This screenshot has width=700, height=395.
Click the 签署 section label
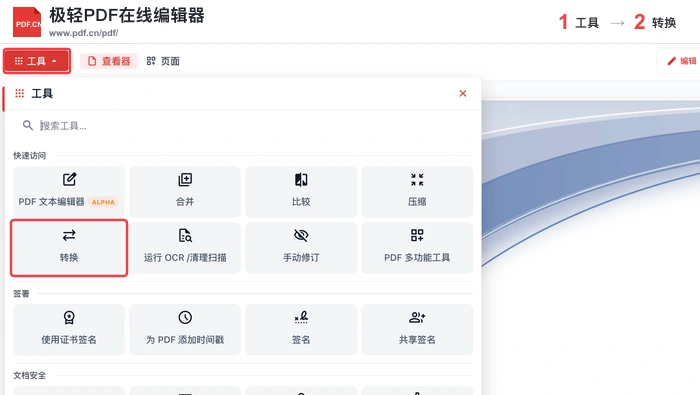point(21,293)
